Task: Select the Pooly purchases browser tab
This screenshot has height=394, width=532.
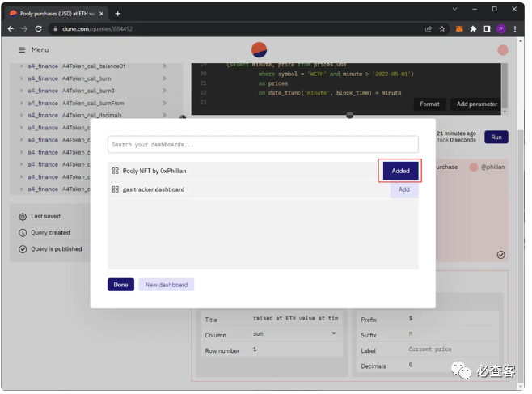Action: 57,14
